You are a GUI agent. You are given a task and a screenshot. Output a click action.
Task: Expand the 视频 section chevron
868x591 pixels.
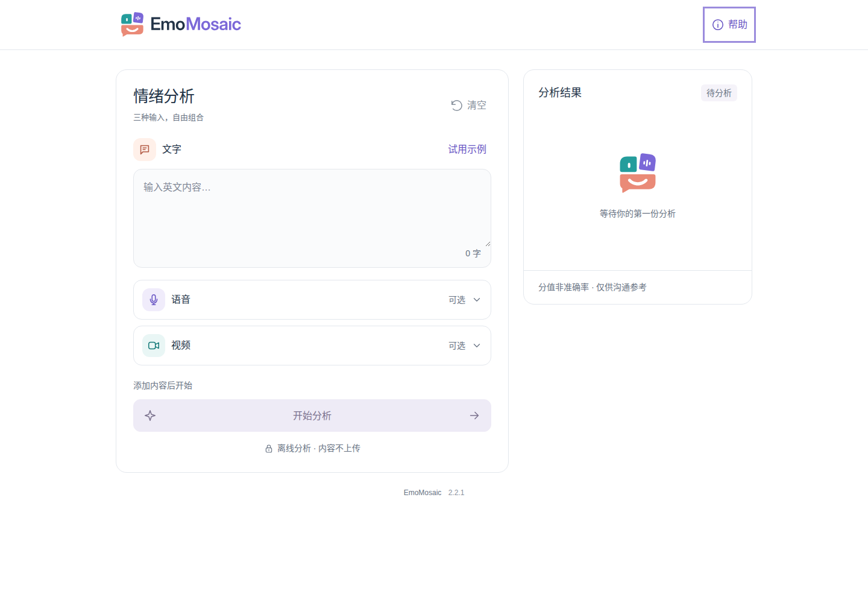[477, 346]
